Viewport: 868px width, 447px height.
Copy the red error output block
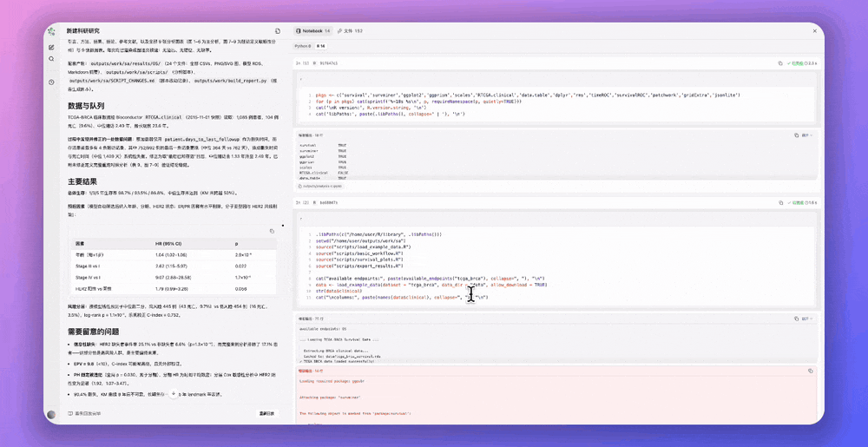point(810,371)
